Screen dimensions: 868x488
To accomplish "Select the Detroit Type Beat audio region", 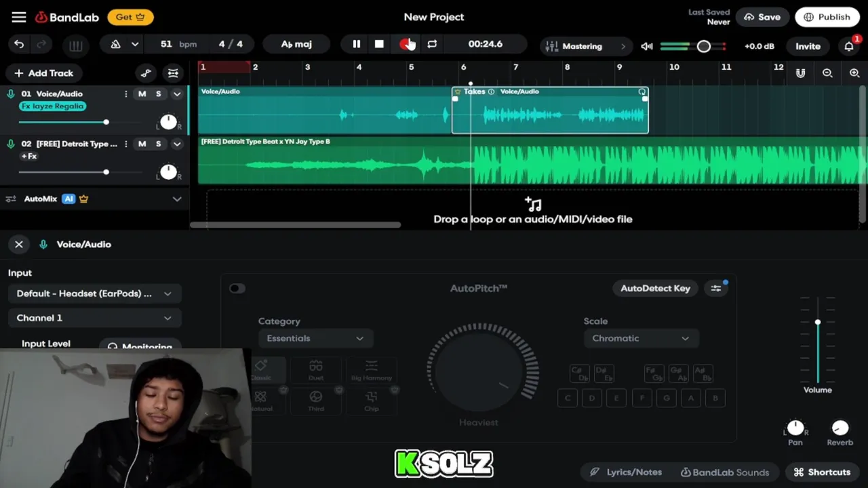I will (532, 161).
